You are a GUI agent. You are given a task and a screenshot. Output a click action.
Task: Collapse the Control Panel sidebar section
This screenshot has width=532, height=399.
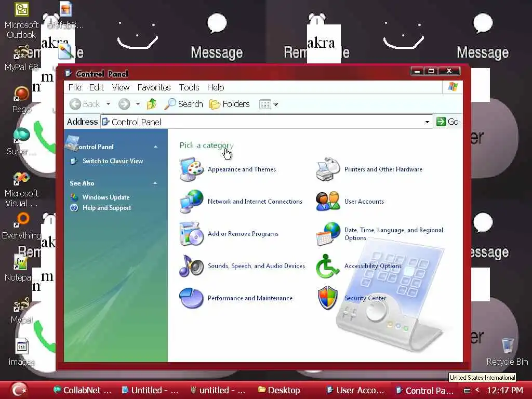pyautogui.click(x=155, y=147)
